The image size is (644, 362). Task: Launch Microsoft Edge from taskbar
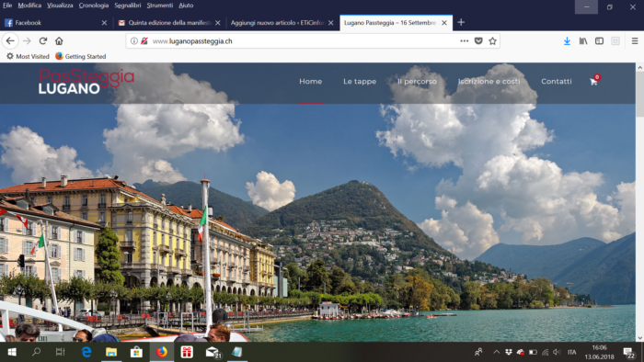tap(86, 352)
